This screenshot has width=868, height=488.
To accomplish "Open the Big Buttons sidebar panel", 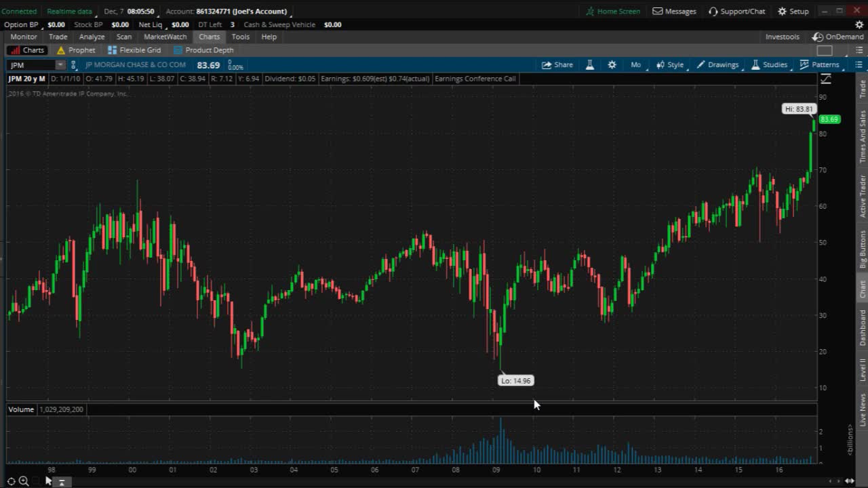I will pos(863,249).
